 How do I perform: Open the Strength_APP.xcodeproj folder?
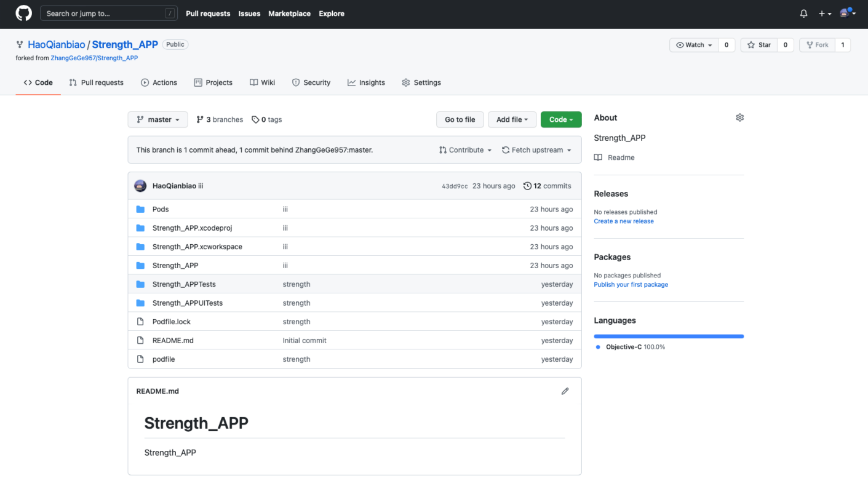tap(192, 228)
